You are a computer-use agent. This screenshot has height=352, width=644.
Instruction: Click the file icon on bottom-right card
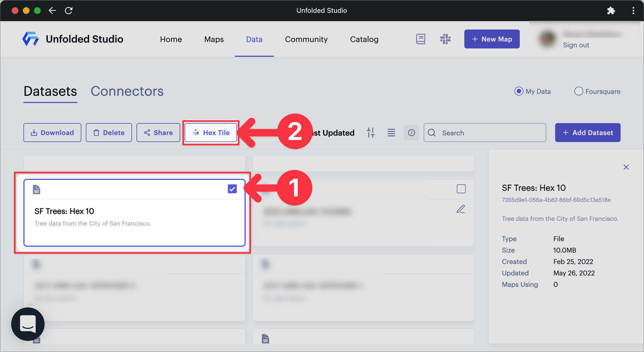click(x=265, y=339)
